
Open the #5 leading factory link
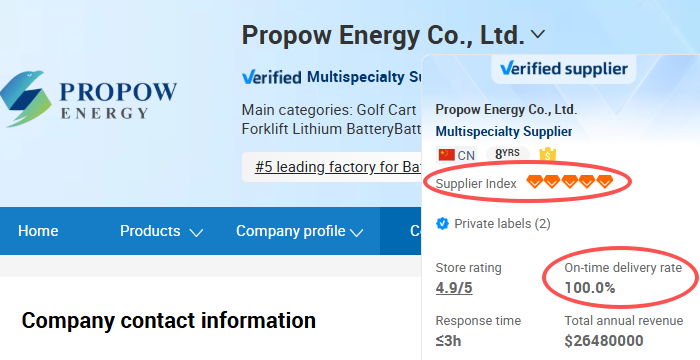click(x=338, y=167)
